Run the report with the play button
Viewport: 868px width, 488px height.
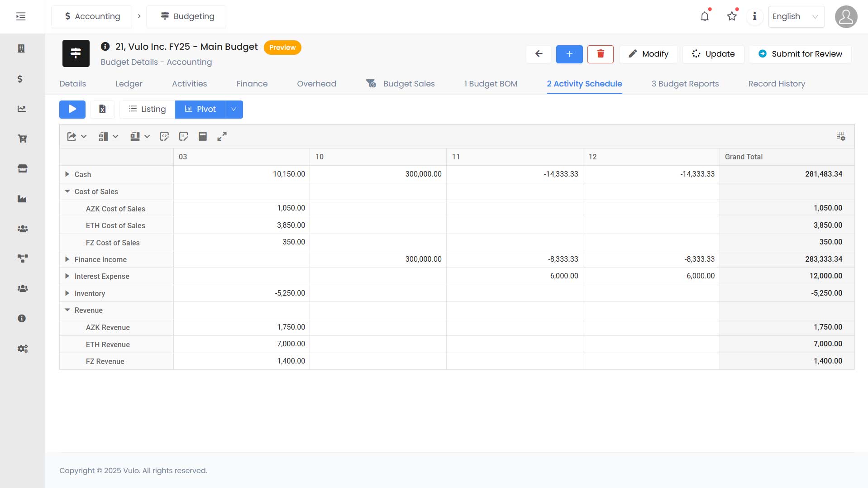point(72,109)
